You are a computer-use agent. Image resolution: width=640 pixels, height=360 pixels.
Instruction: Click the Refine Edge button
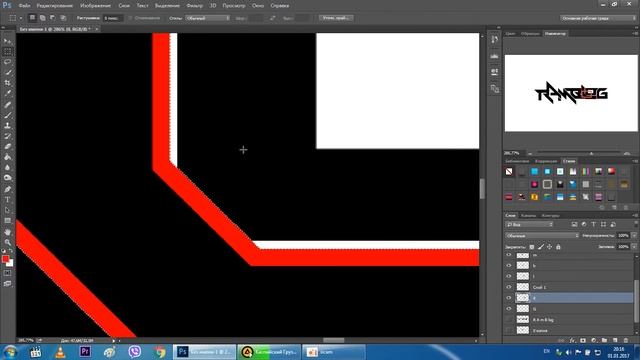[336, 18]
